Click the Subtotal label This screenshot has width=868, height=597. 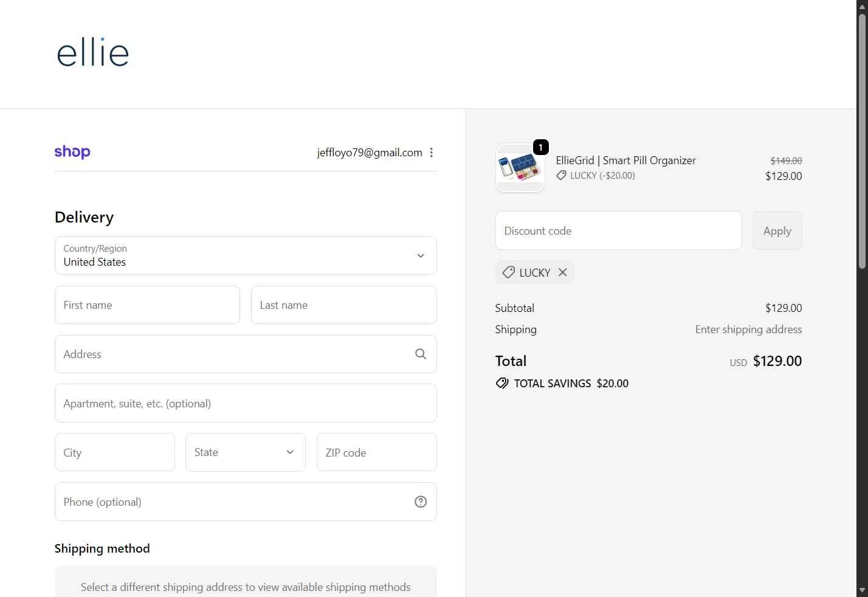point(515,308)
